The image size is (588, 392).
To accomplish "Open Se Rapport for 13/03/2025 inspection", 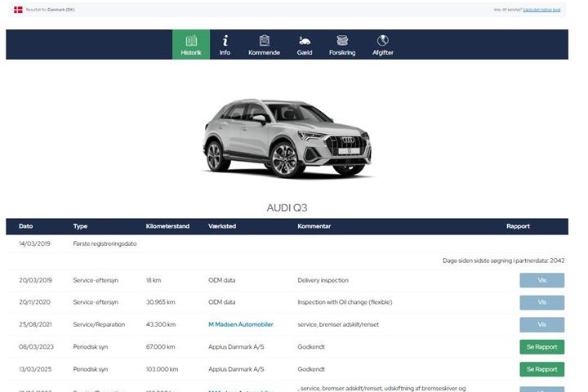I will 541,369.
